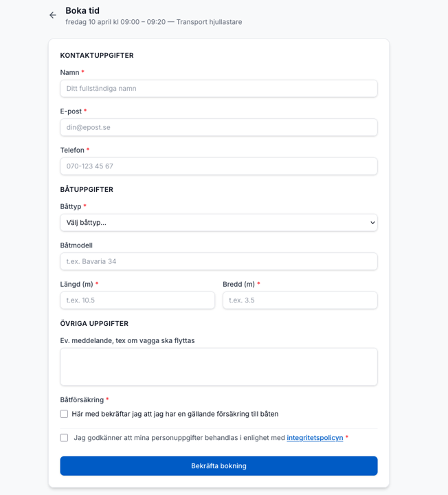The width and height of the screenshot is (448, 495).
Task: Check the personal data consent checkbox
Action: tap(64, 437)
